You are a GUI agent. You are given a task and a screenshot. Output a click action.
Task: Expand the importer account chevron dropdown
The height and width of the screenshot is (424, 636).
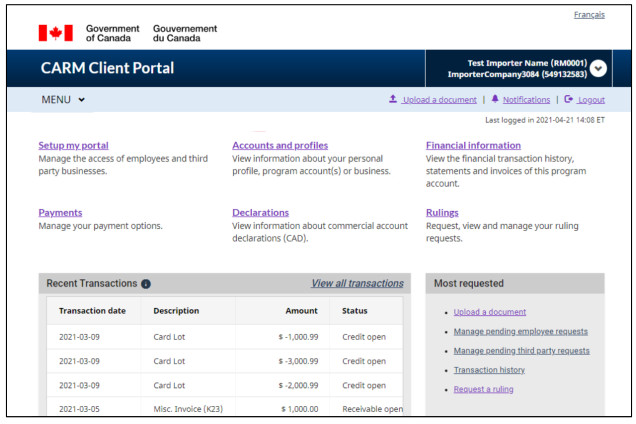click(x=598, y=68)
